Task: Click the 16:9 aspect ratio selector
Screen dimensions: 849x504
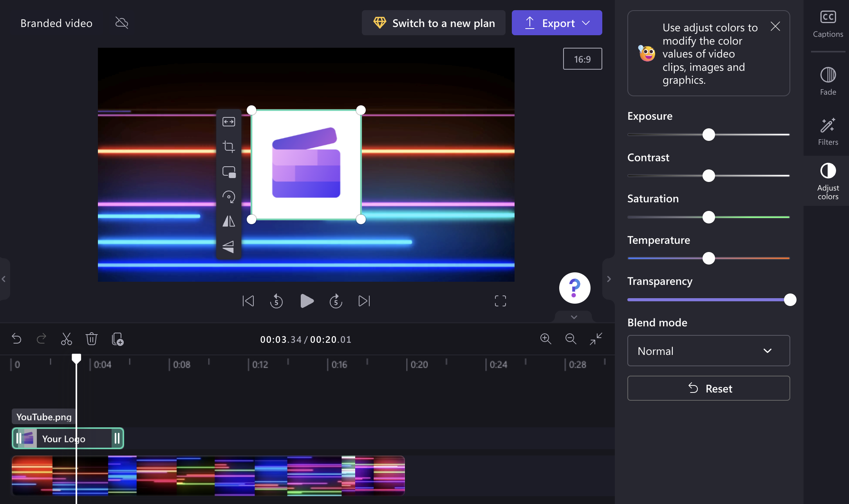Action: pyautogui.click(x=582, y=59)
